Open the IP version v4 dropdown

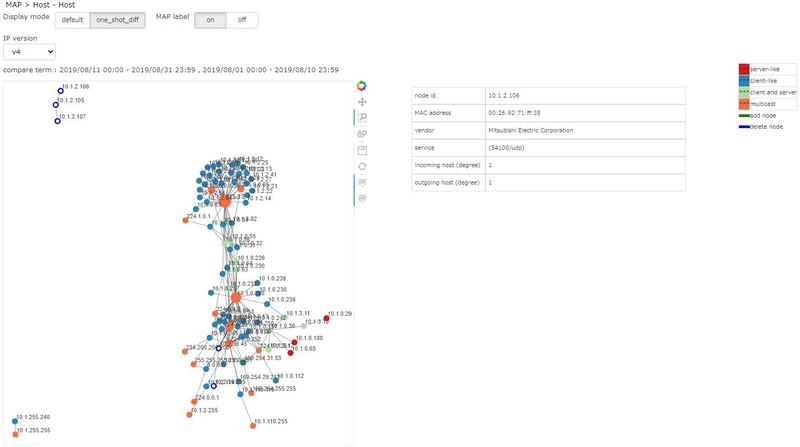pyautogui.click(x=29, y=52)
